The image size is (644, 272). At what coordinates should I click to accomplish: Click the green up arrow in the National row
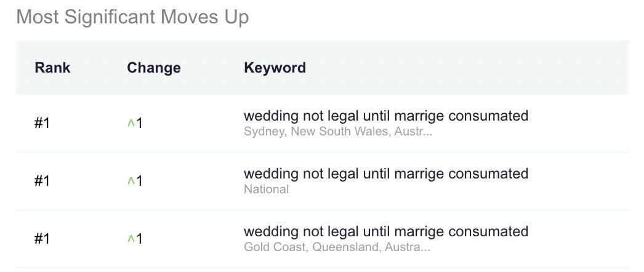click(x=131, y=182)
